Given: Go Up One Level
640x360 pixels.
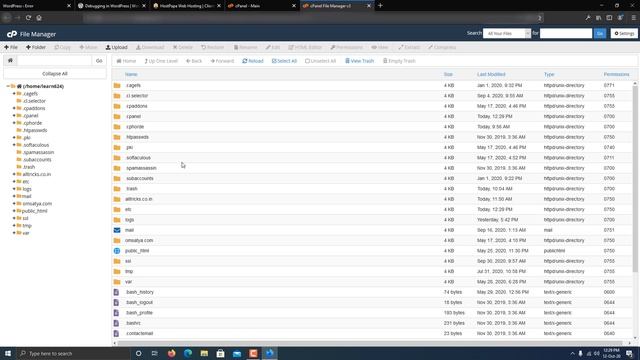Looking at the screenshot, I should pyautogui.click(x=161, y=61).
